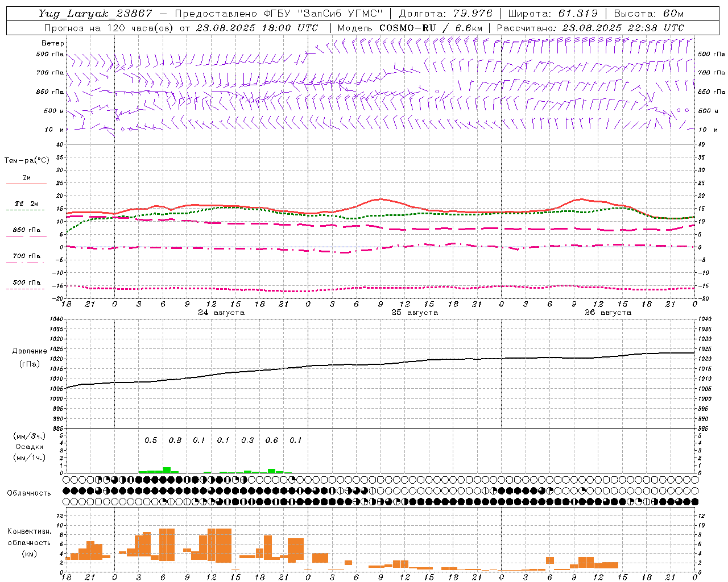Click the computed time '23.08.2025 22:38 UTC'
The width and height of the screenshot is (728, 582).
(x=623, y=27)
